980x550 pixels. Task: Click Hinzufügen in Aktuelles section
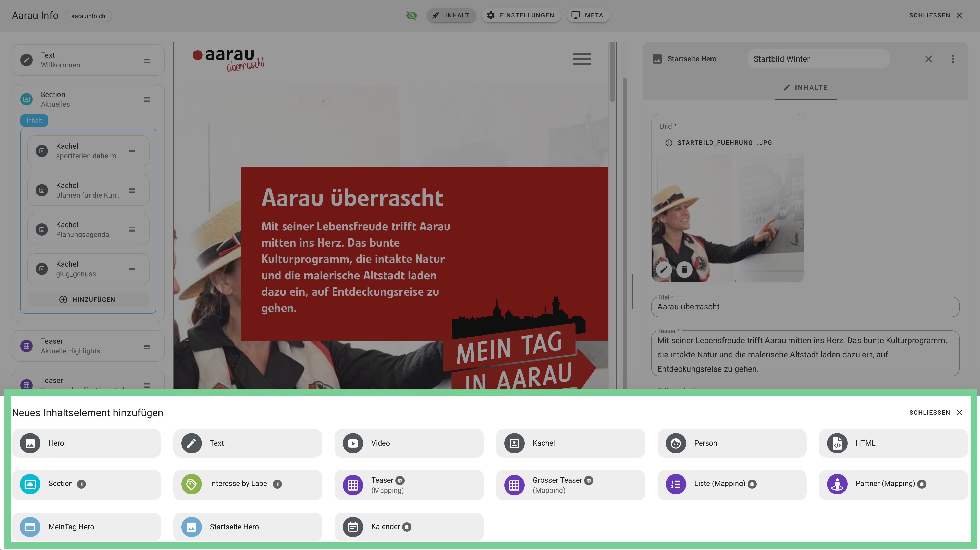[x=88, y=300]
